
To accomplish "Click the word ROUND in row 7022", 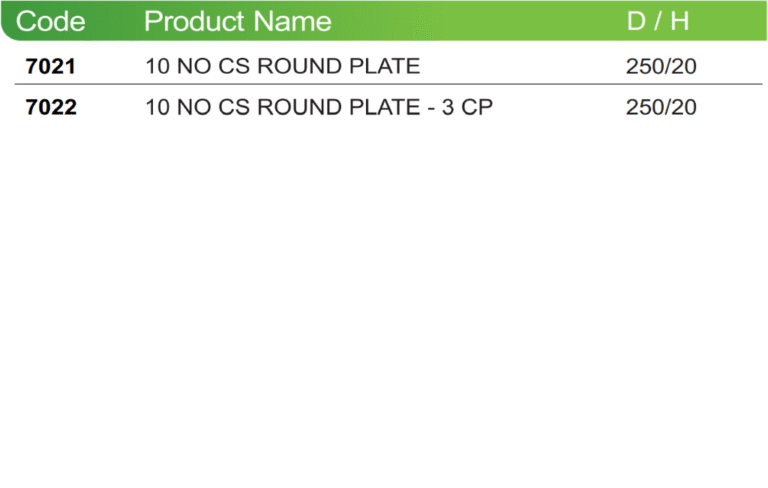I will pyautogui.click(x=300, y=107).
